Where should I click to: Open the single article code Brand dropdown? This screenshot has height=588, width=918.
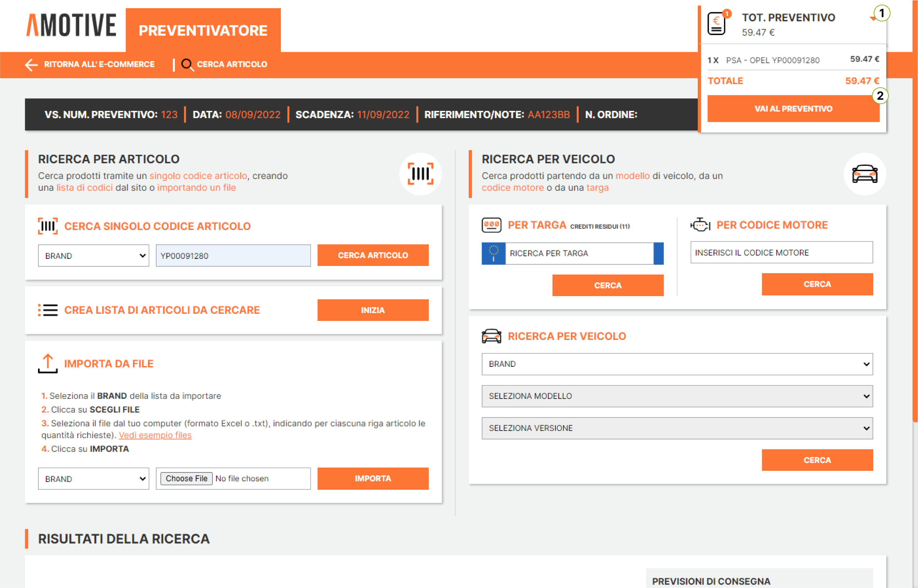[94, 255]
